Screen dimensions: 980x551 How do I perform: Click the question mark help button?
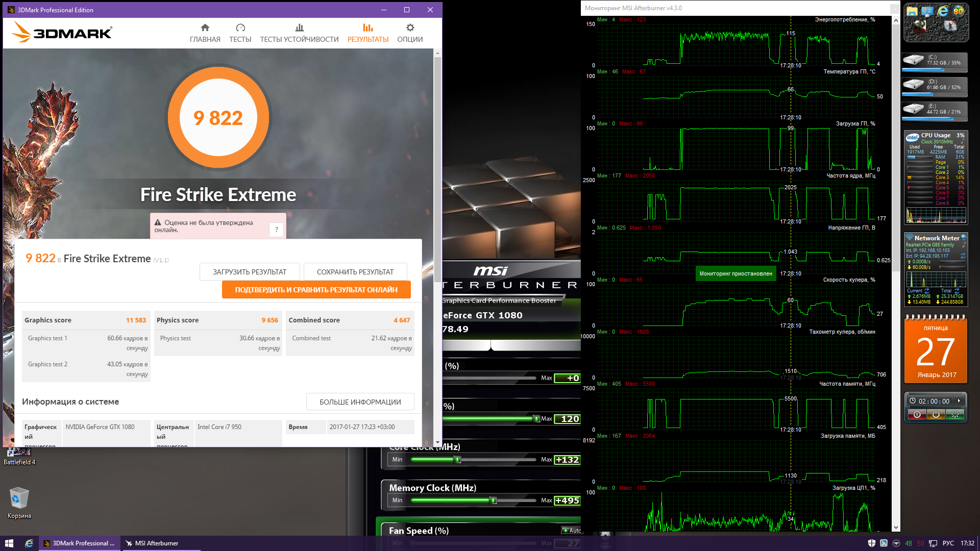pos(276,230)
